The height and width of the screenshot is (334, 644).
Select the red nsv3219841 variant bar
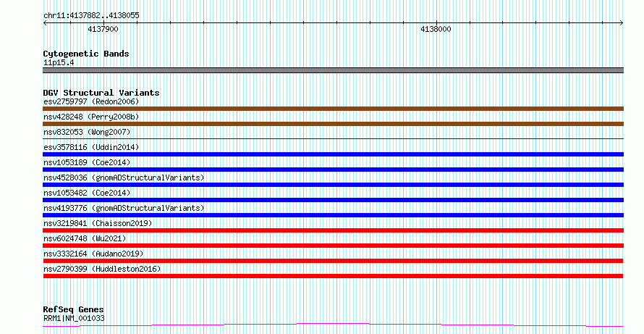coord(333,230)
